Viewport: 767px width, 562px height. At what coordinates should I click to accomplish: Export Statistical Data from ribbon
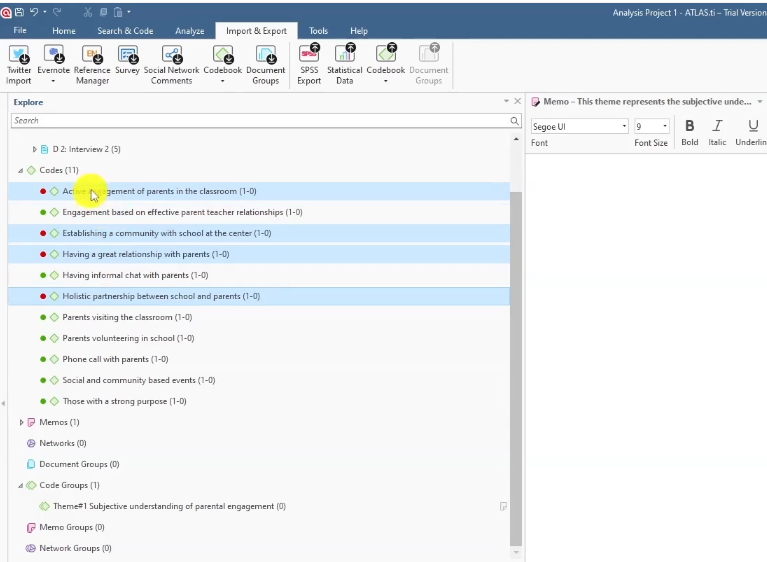(345, 55)
